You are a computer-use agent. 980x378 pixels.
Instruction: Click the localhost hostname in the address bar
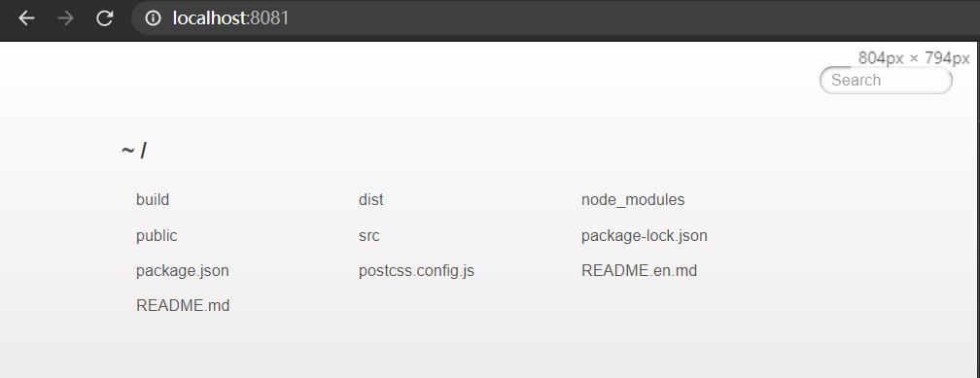point(211,18)
